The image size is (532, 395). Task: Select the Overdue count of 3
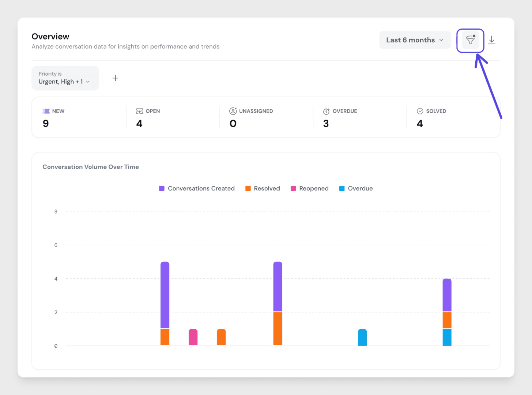coord(326,124)
